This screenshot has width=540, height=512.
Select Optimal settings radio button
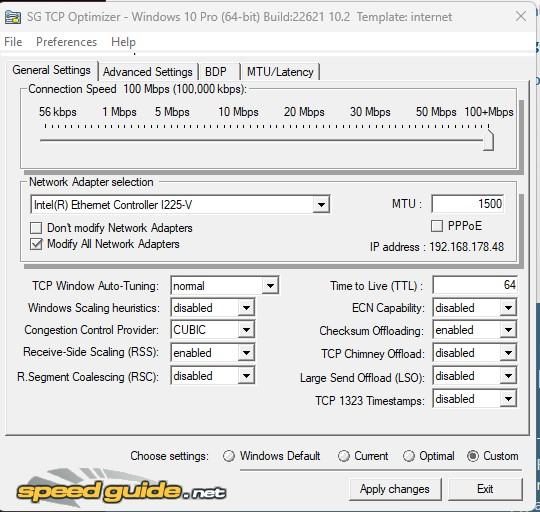point(408,456)
